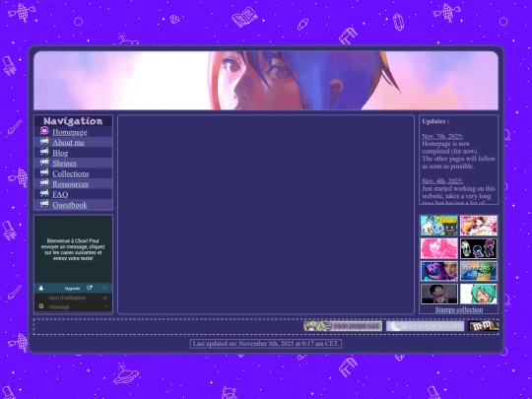Click the pink anime girls stamp beside Chao
The height and width of the screenshot is (399, 532).
[479, 226]
